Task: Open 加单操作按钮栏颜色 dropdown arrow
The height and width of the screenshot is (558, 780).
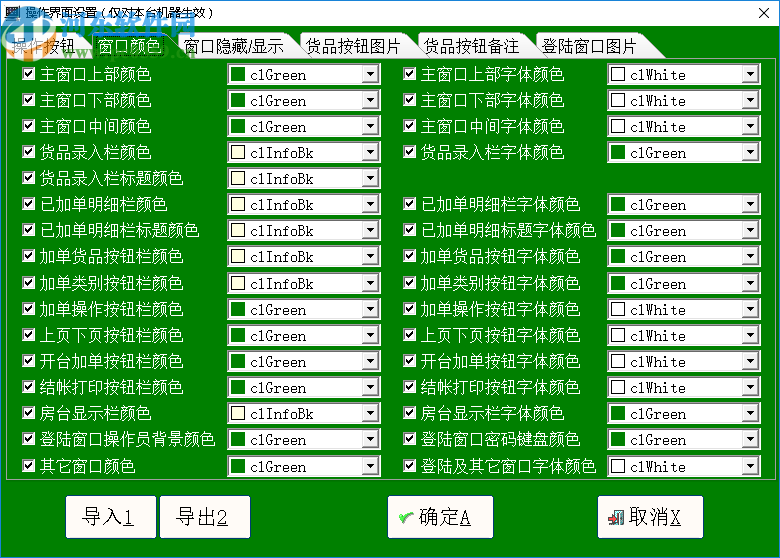Action: pos(370,309)
